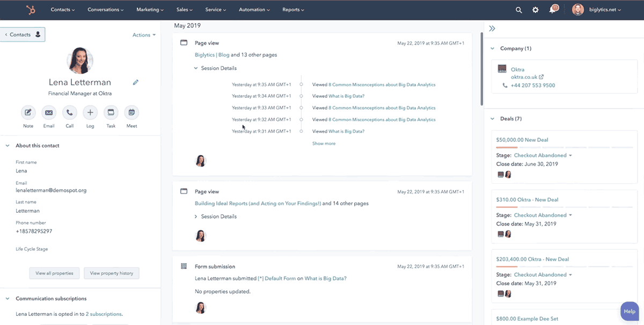Click the page view icon of Building Ideal Reports entry
Viewport: 644px width, 325px height.
click(x=184, y=191)
